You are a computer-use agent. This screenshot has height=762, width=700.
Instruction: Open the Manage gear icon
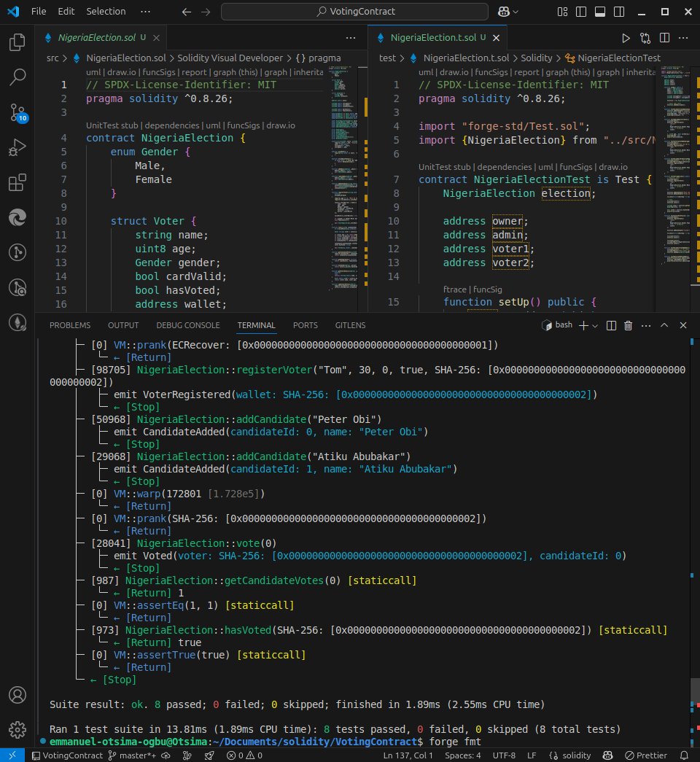pos(17,729)
